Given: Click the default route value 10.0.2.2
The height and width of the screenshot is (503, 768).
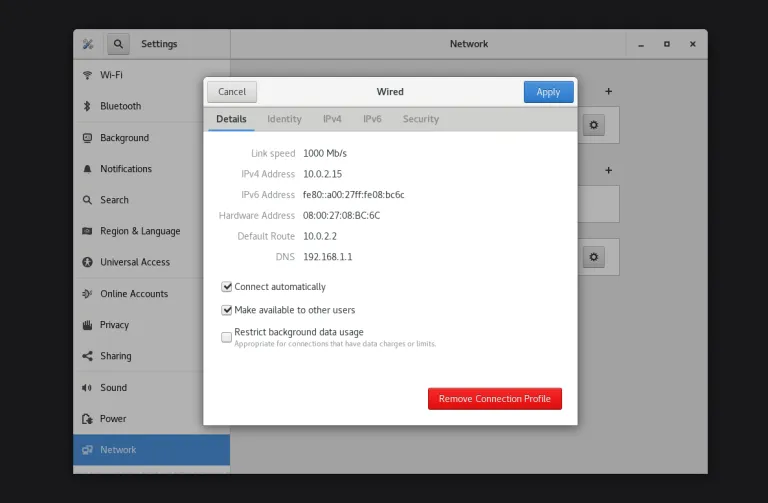Looking at the screenshot, I should click(x=320, y=236).
